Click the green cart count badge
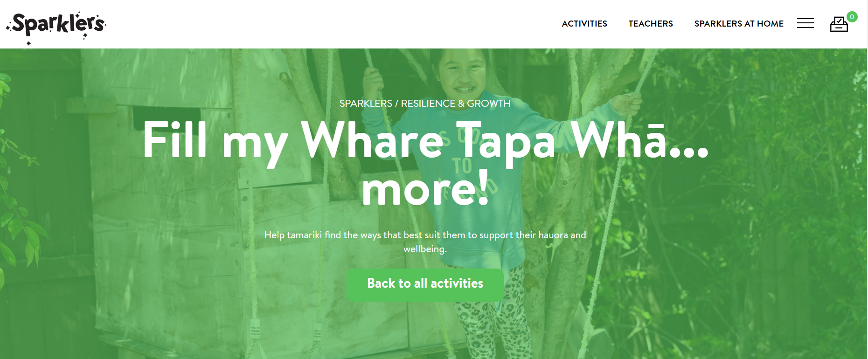868x359 pixels. point(852,17)
